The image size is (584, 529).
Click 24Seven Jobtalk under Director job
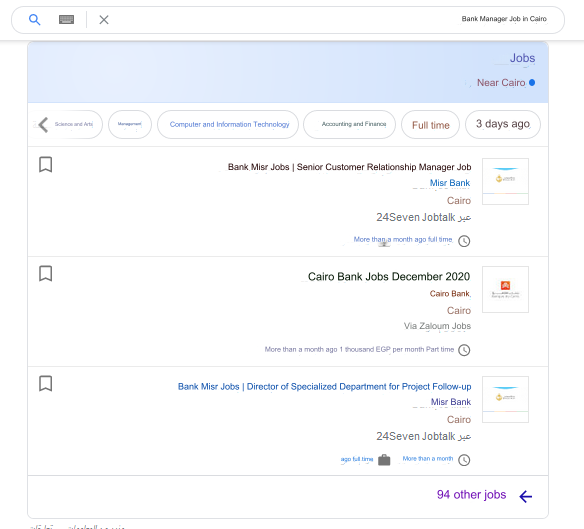tap(423, 436)
